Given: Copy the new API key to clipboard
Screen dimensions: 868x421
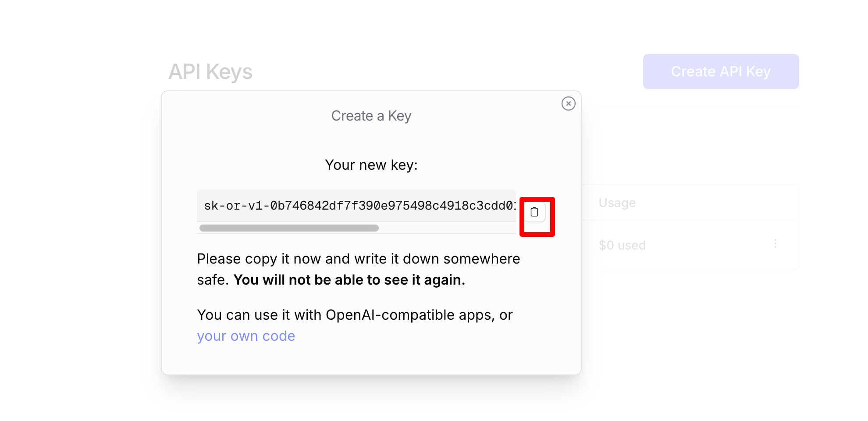Looking at the screenshot, I should 534,212.
